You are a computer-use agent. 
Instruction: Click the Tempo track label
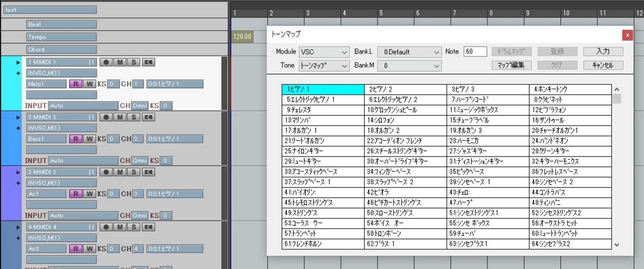tap(62, 37)
